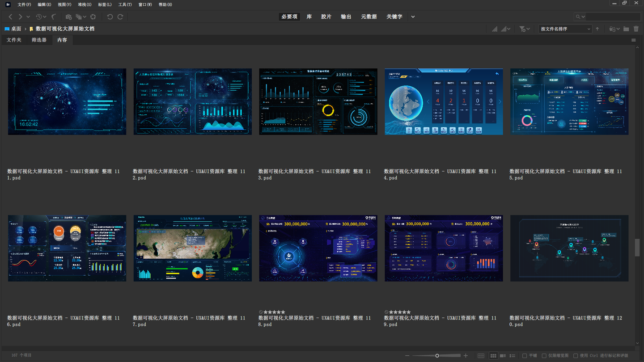The width and height of the screenshot is (644, 362).
Task: Open the 视图(V) menu
Action: 65,4
